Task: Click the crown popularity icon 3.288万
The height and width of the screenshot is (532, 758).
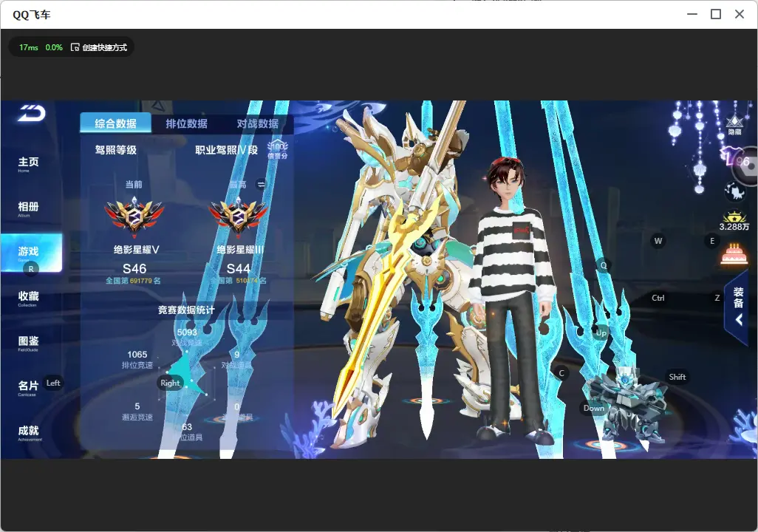Action: tap(734, 221)
